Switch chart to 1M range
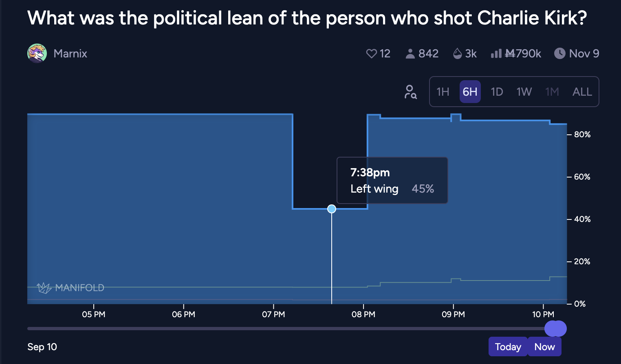 (x=552, y=92)
